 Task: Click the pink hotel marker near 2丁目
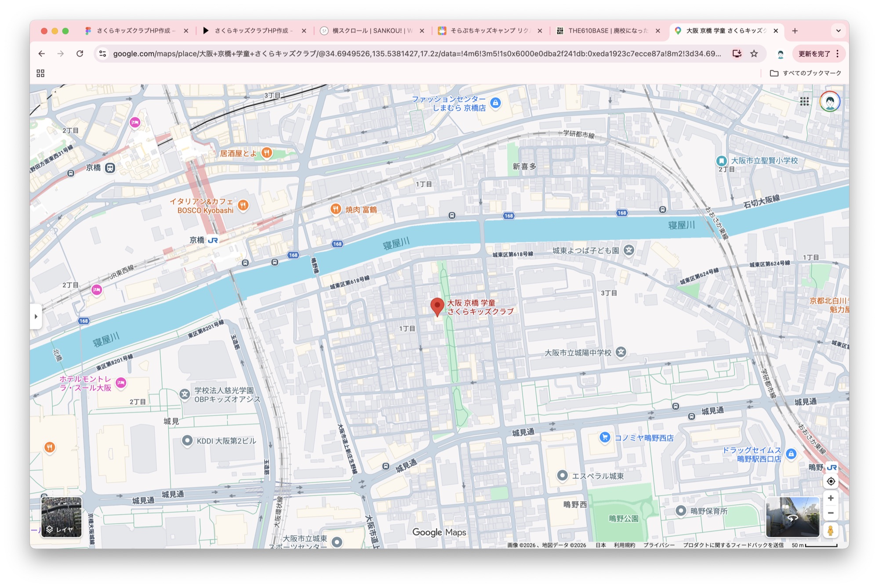pyautogui.click(x=97, y=290)
